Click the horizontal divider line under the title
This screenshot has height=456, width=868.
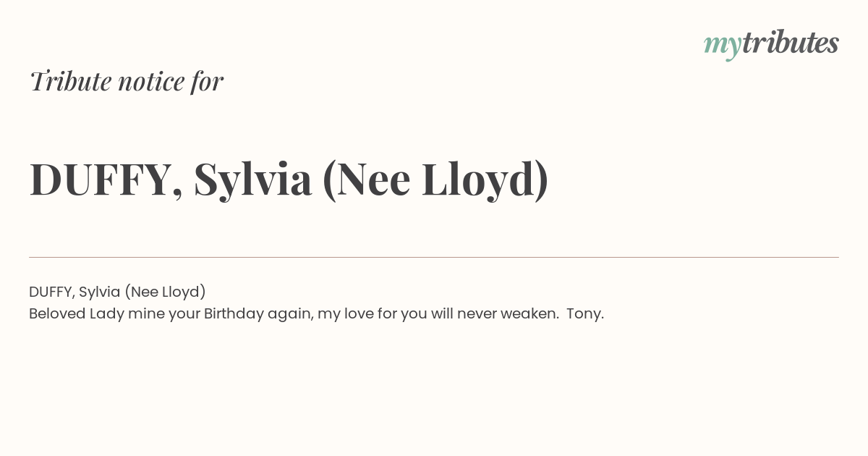pyautogui.click(x=434, y=257)
